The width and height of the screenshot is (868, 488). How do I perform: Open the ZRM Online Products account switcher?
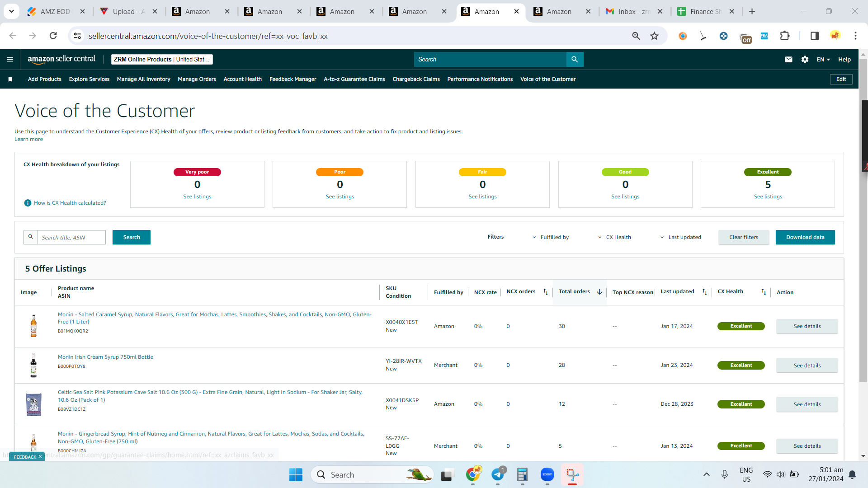[162, 59]
